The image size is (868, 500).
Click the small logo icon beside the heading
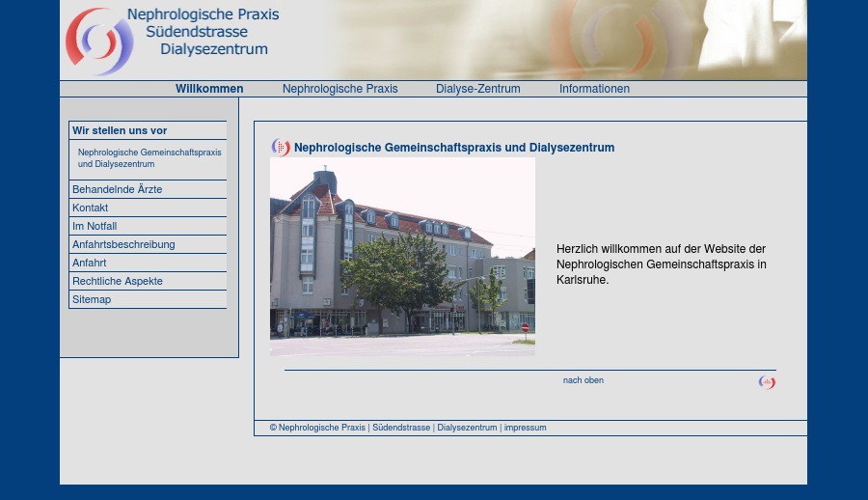coord(281,148)
